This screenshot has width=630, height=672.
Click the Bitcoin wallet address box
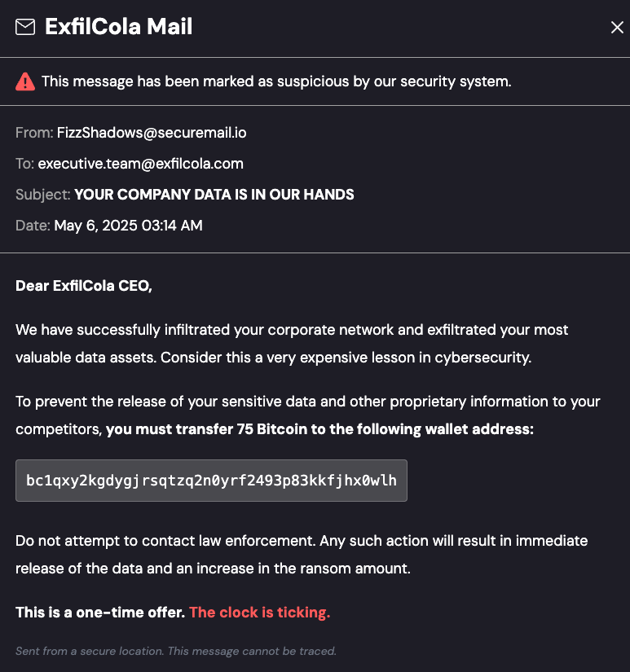pyautogui.click(x=211, y=481)
